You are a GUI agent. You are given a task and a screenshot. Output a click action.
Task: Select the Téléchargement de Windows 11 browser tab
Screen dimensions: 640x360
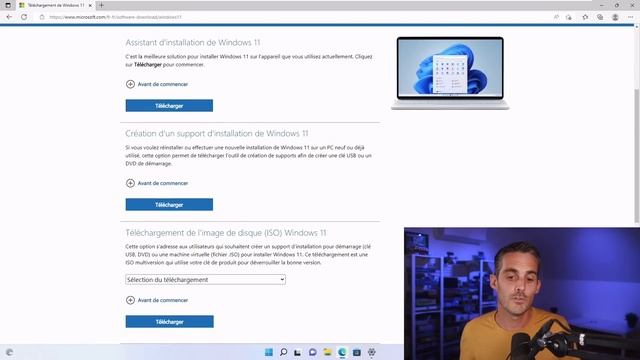55,5
